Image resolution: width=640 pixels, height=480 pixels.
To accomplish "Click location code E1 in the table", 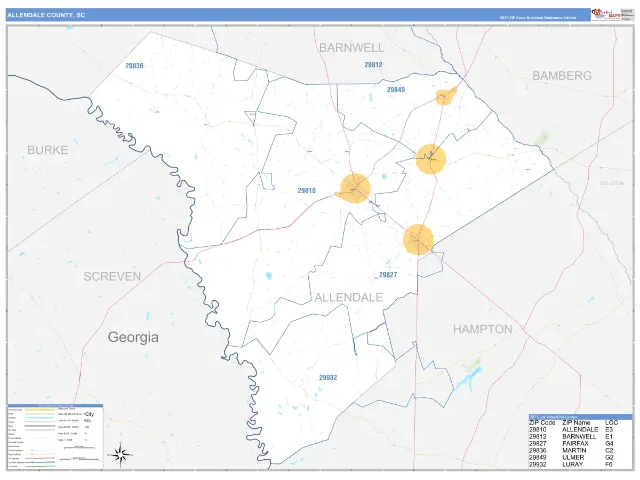I will tap(609, 437).
